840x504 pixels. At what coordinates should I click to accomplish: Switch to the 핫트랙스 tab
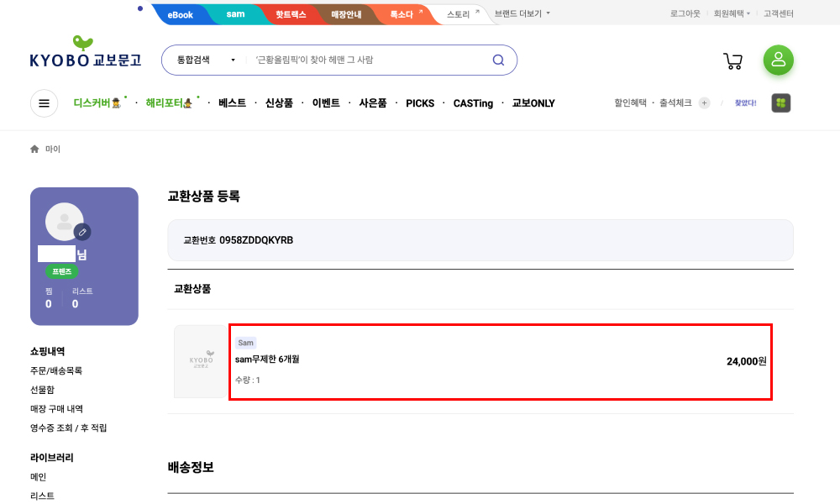pyautogui.click(x=291, y=14)
